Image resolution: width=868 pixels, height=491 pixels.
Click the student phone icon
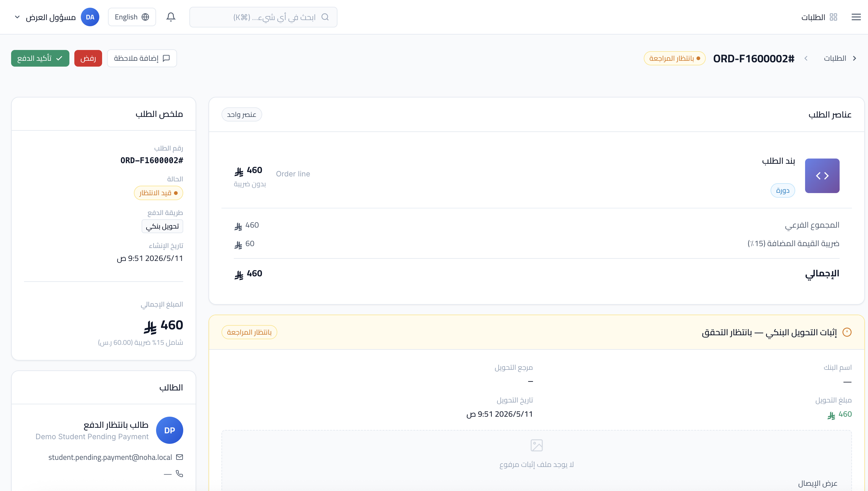click(180, 474)
